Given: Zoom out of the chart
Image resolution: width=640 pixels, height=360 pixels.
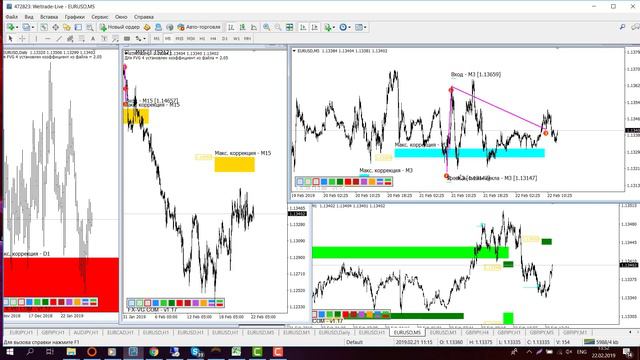Looking at the screenshot, I should (278, 27).
